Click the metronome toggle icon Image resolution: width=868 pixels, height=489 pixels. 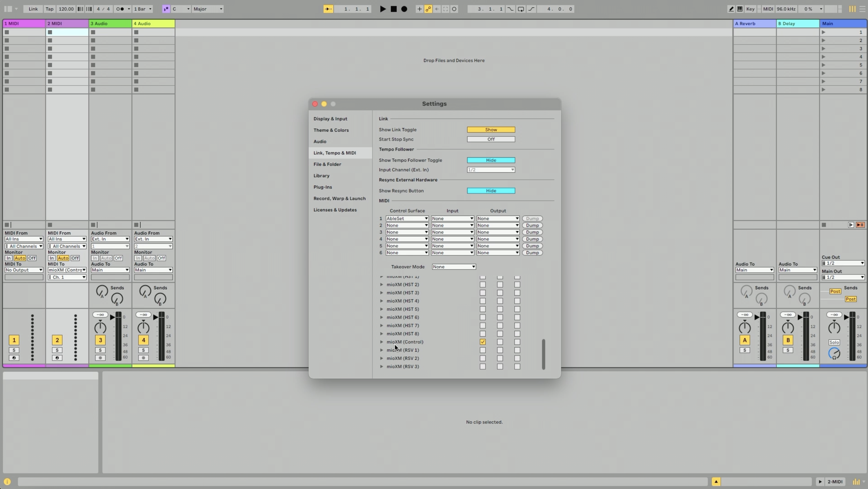coord(120,9)
